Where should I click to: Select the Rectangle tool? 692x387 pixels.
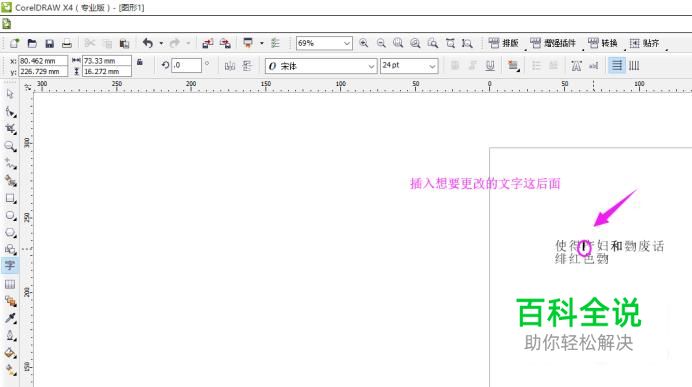coord(10,198)
